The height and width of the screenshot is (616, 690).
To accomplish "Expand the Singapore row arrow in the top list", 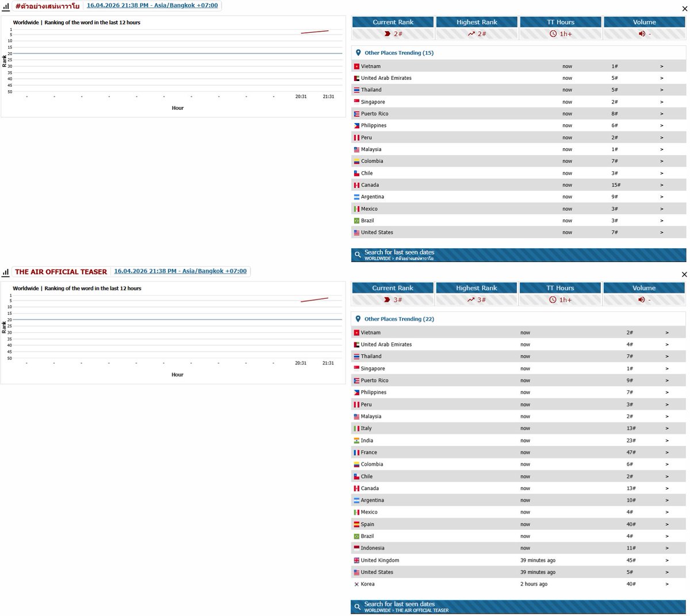I will click(662, 102).
